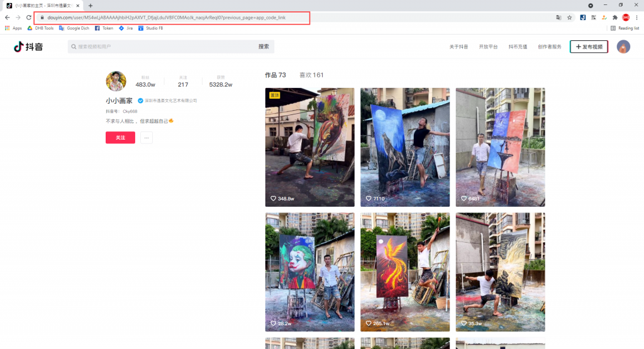Open the Chrome three-dot menu
This screenshot has width=644, height=349.
pos(636,18)
